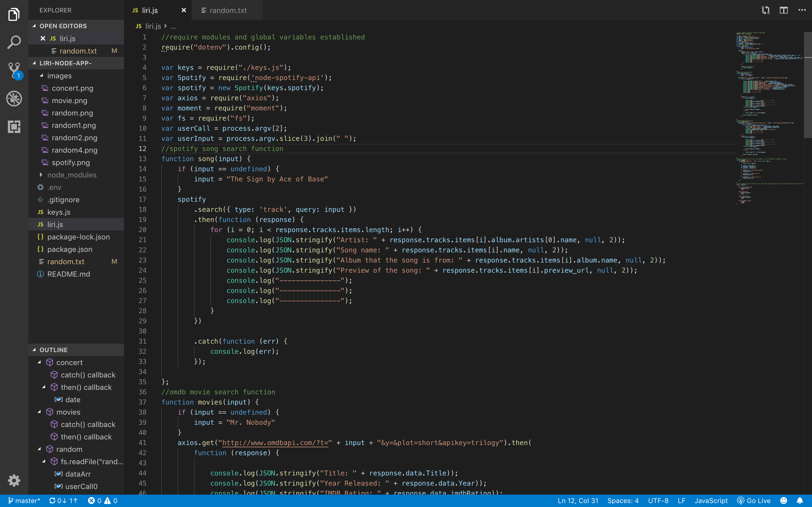Screen dimensions: 812x507
Task: Click the Manage gear icon
Action: coord(14,480)
